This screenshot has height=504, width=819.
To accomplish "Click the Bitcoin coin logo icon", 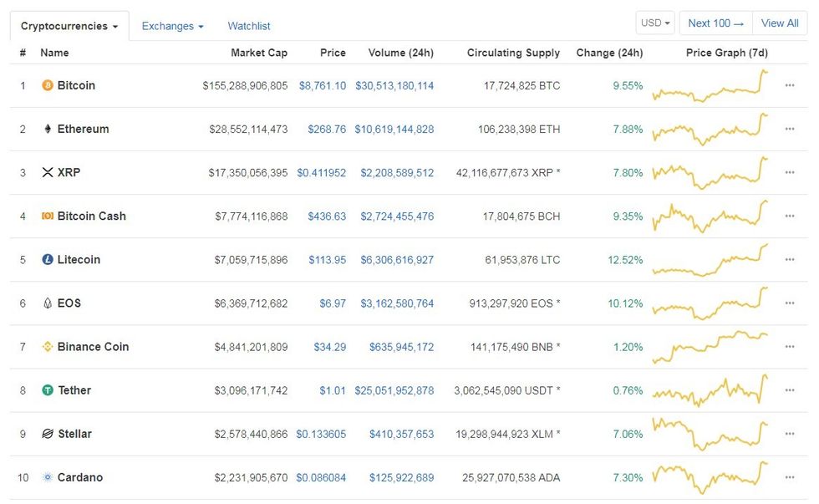I will [48, 86].
